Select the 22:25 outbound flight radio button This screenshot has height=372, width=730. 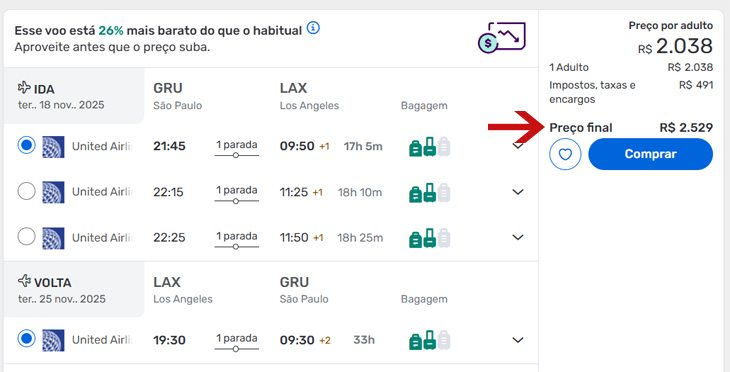(27, 237)
